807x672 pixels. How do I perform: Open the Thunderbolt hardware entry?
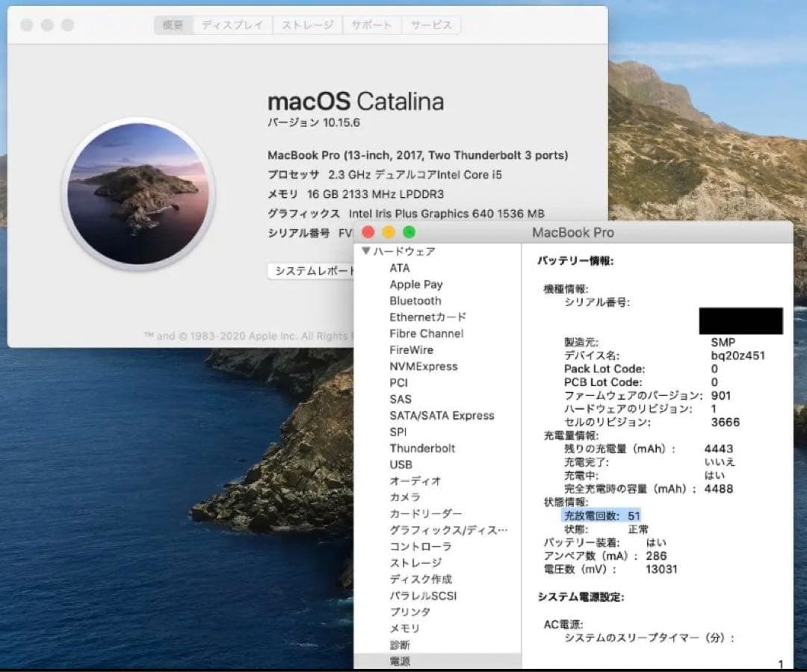coord(422,448)
